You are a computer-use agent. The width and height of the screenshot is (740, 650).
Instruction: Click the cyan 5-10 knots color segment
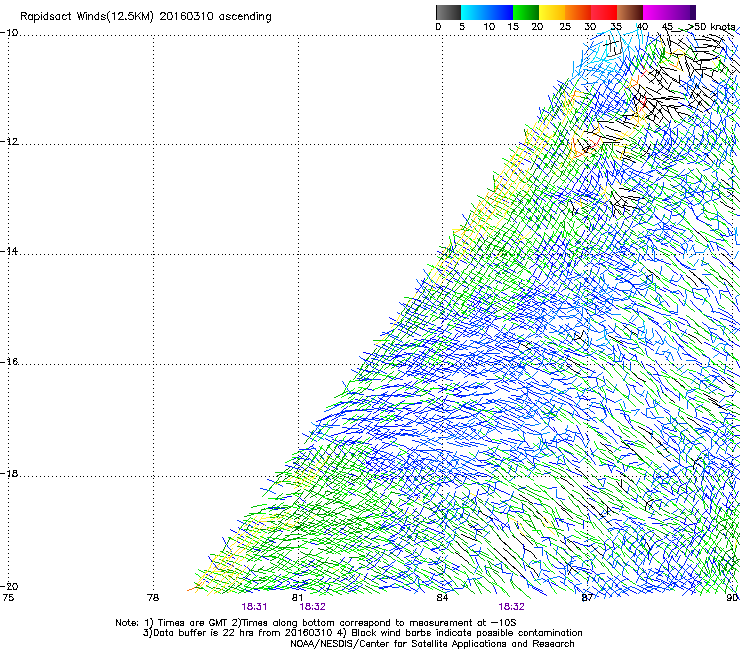pos(474,12)
